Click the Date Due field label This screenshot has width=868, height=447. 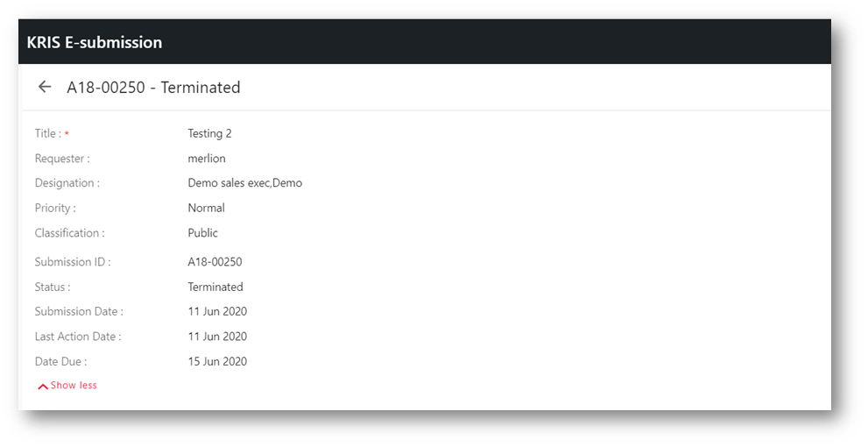point(61,361)
